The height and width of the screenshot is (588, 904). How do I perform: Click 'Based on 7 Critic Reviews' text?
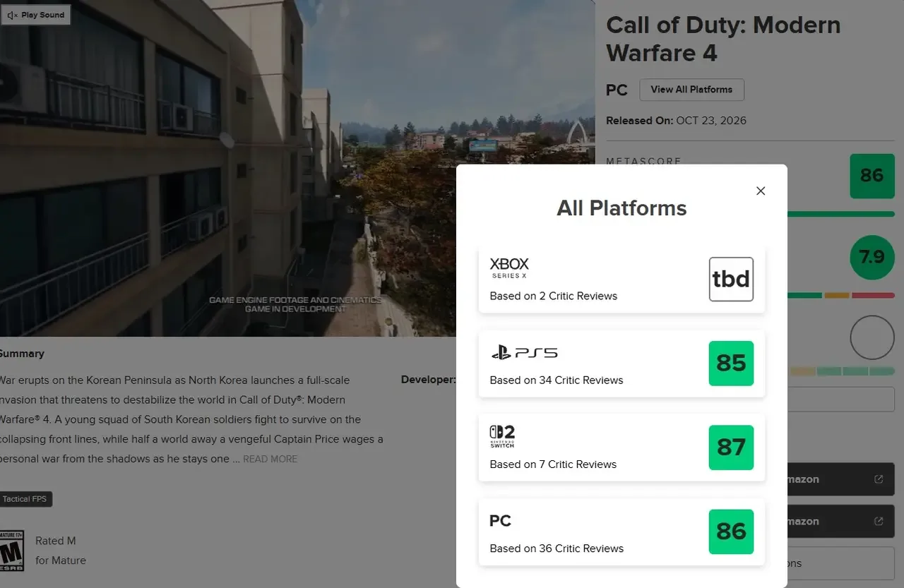tap(553, 464)
